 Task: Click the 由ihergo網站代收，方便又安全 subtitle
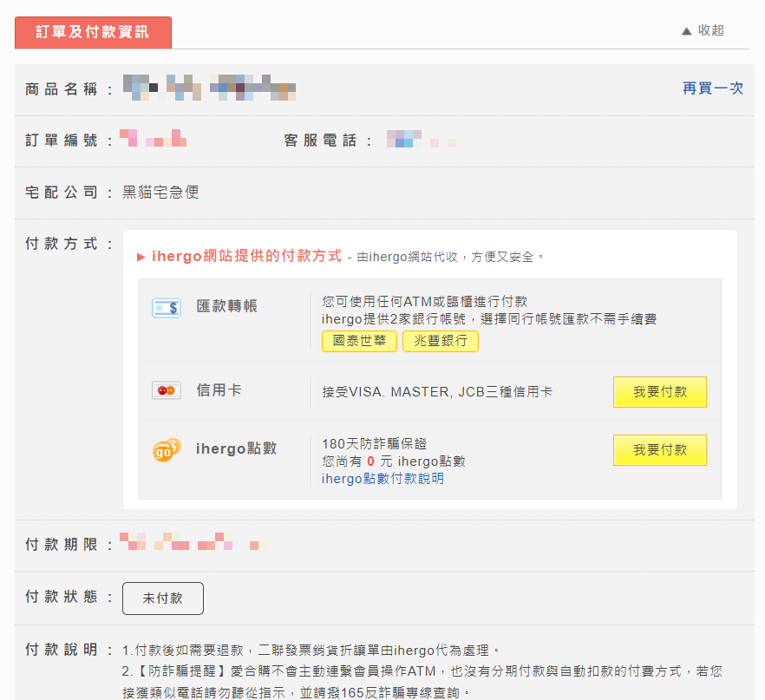(x=450, y=257)
